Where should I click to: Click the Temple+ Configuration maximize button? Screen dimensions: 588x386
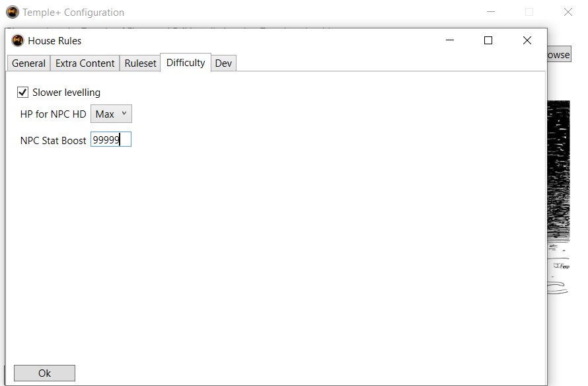point(529,12)
